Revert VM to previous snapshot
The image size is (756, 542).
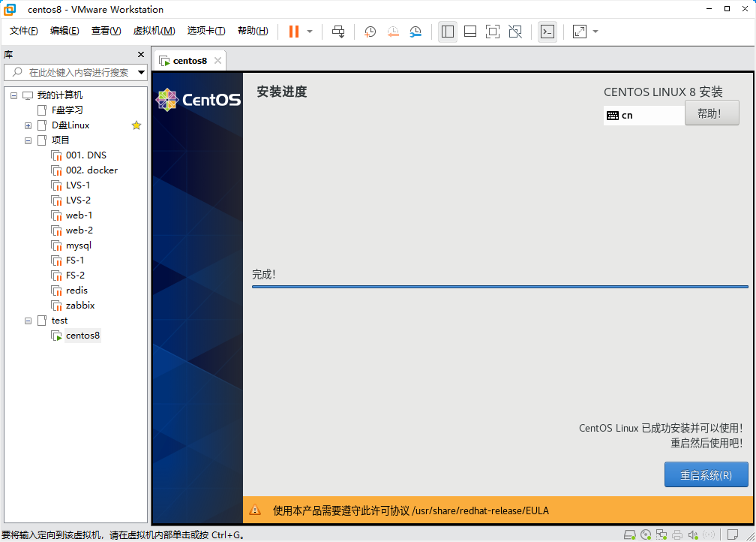393,32
